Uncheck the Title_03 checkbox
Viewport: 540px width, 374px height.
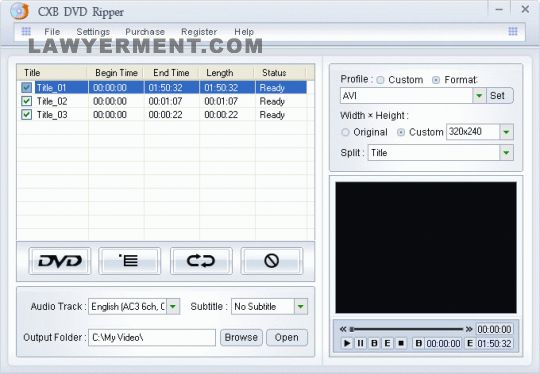(x=27, y=115)
